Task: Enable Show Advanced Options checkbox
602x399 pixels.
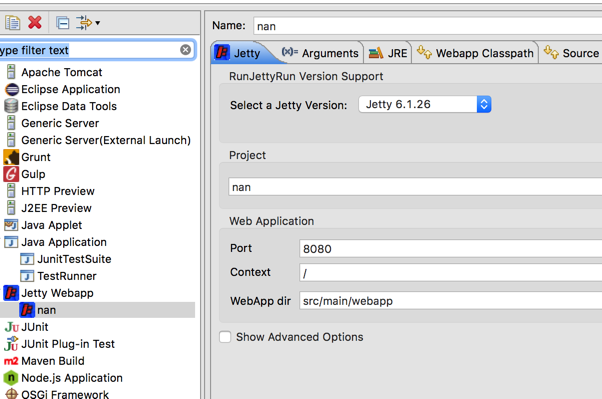Action: pos(225,337)
